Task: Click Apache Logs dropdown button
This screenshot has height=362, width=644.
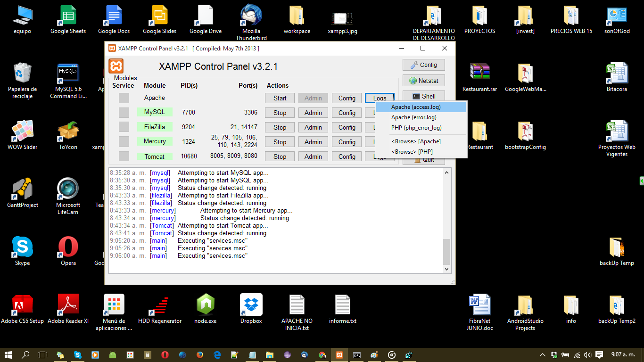Action: pyautogui.click(x=380, y=98)
